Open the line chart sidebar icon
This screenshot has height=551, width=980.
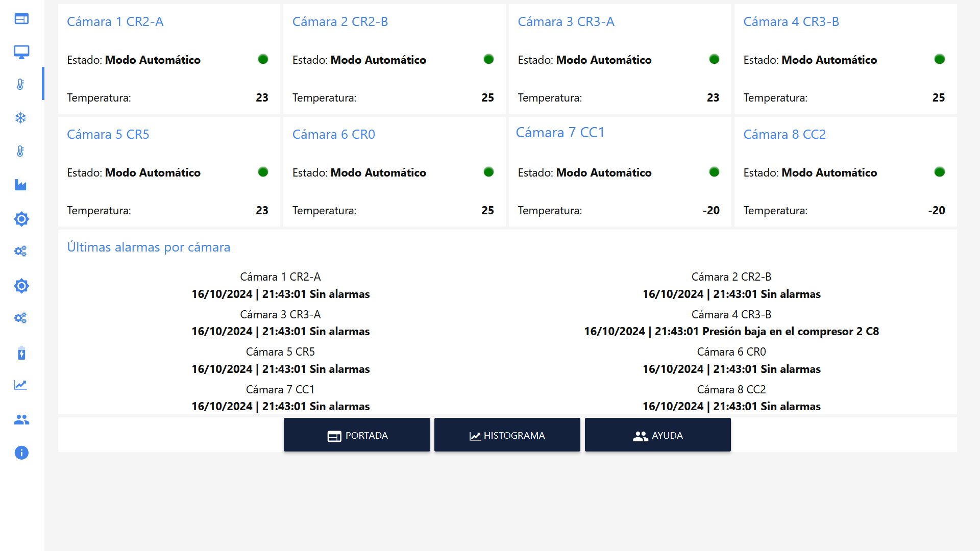(20, 385)
